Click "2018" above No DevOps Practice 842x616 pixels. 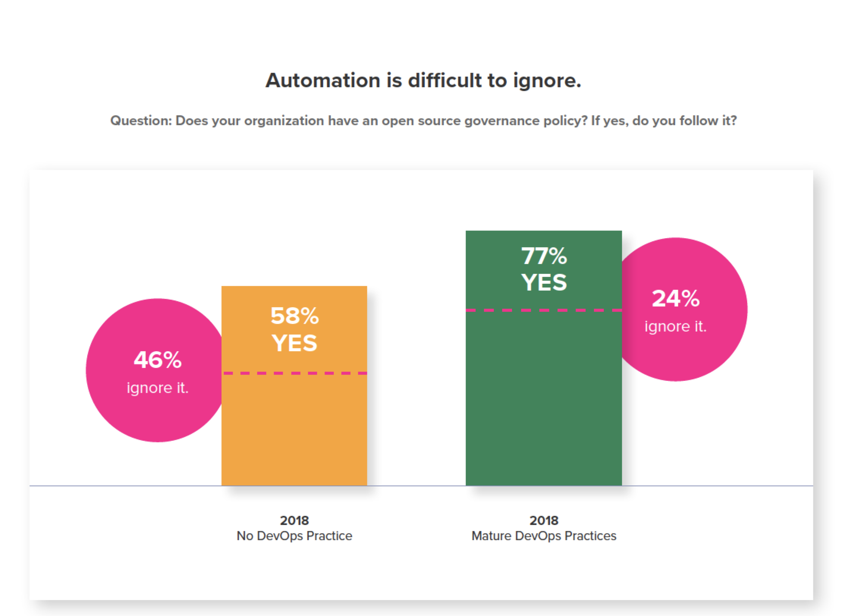click(294, 520)
